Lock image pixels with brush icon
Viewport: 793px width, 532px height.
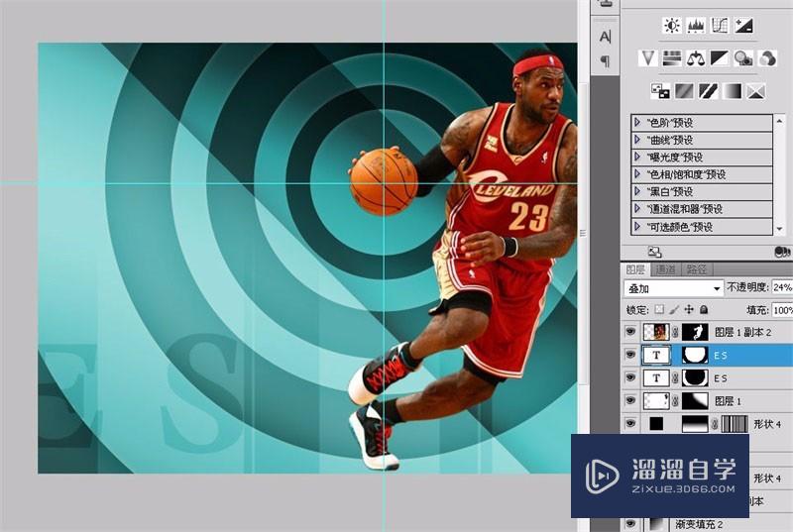(674, 309)
